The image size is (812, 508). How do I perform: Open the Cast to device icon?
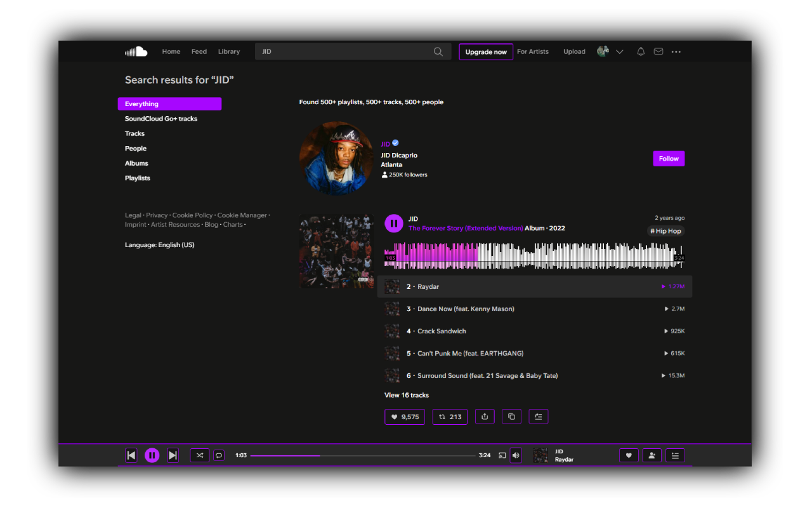coord(502,455)
